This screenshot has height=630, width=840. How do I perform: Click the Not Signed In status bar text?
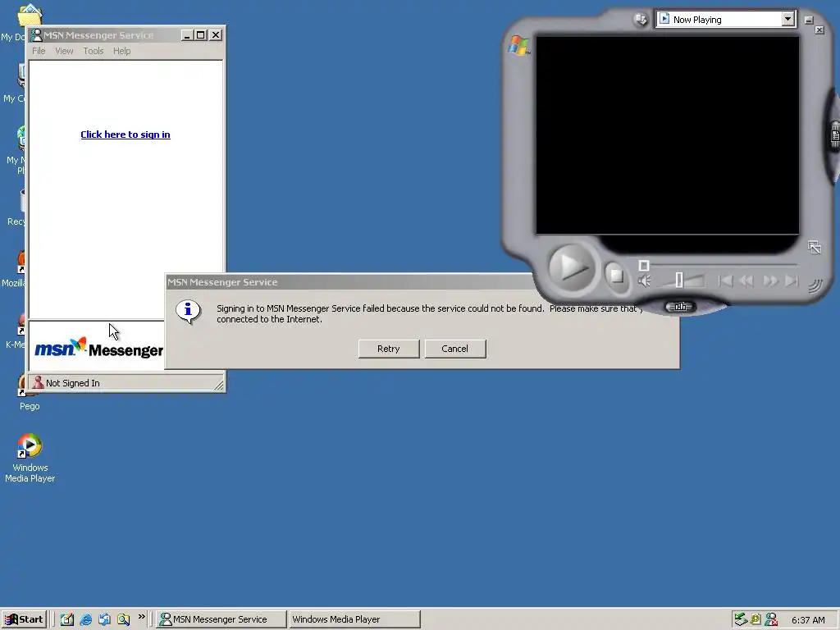(x=73, y=383)
